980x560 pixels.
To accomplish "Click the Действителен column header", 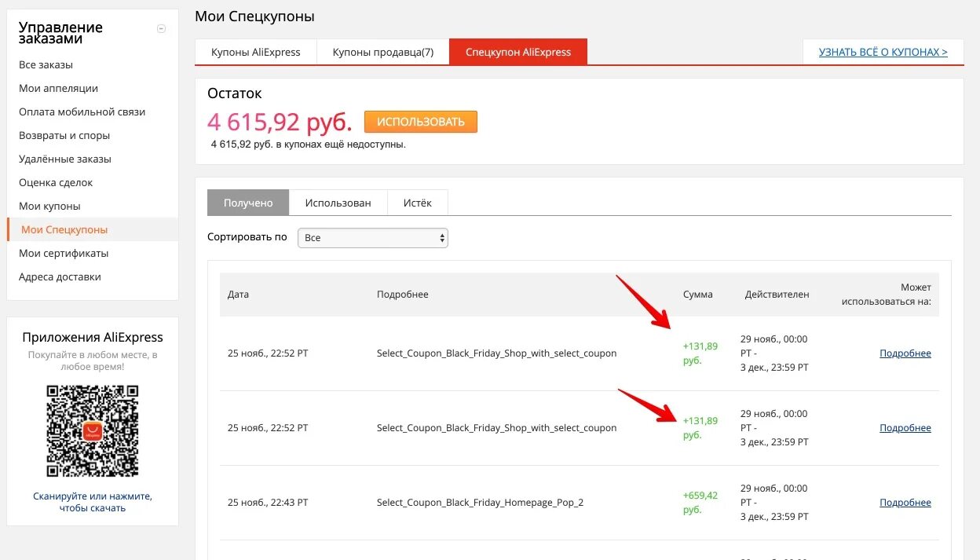I will pos(777,295).
